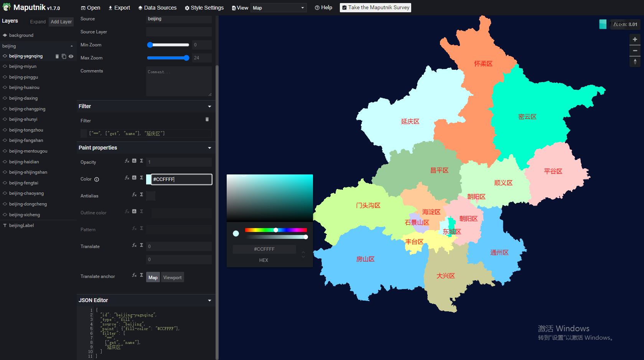Click the Add Layer button
The image size is (644, 360).
(61, 21)
